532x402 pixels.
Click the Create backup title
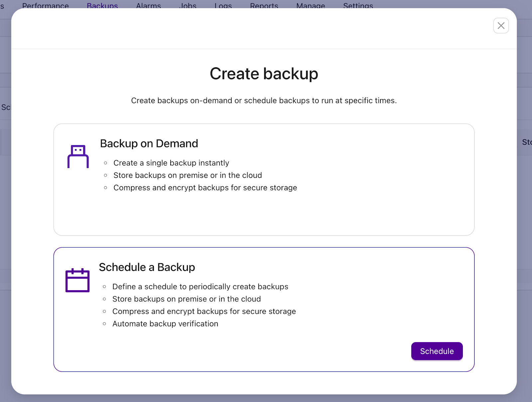(x=264, y=74)
